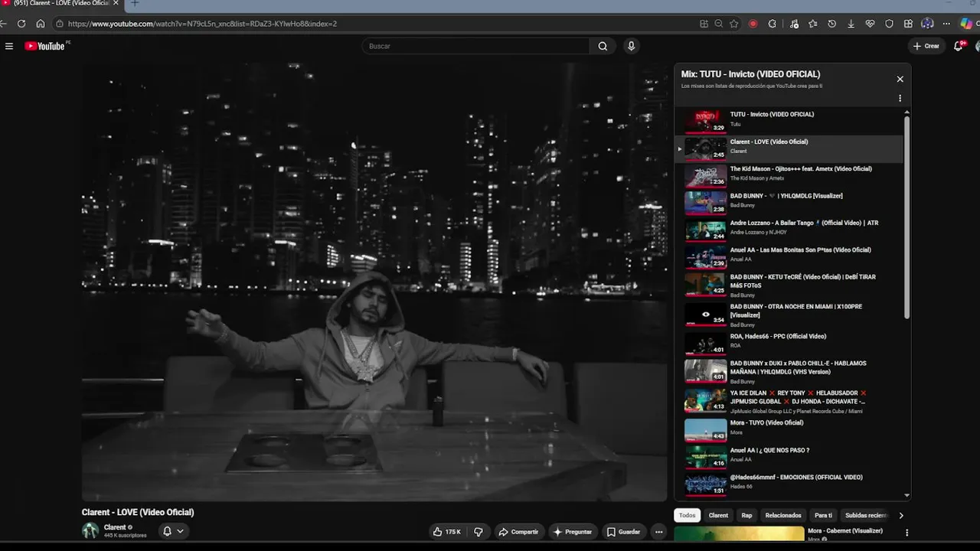Save the video with Guardar

click(x=623, y=532)
